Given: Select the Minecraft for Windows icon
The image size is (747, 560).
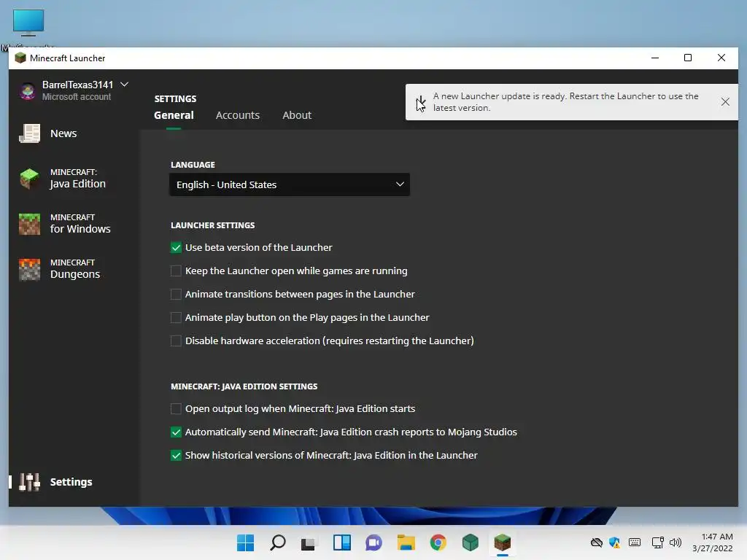Looking at the screenshot, I should [29, 224].
